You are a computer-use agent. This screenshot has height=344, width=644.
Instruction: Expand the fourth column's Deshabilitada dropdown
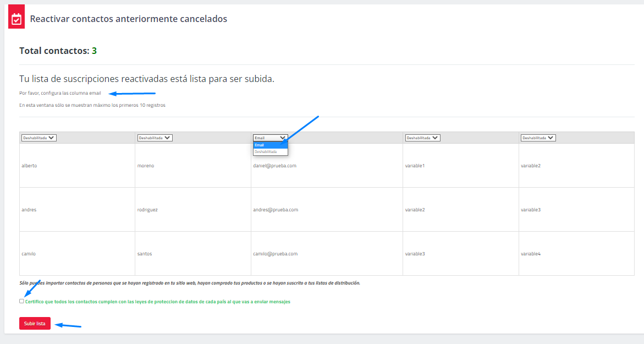(x=422, y=138)
